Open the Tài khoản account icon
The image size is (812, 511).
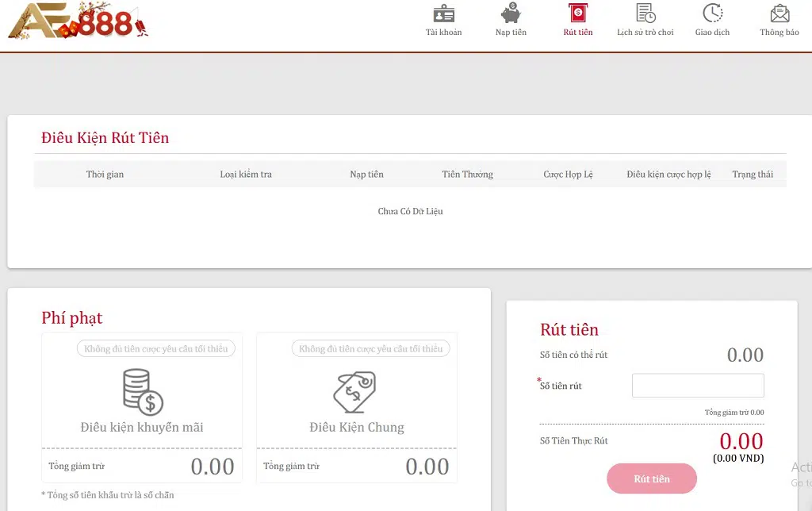pos(443,14)
